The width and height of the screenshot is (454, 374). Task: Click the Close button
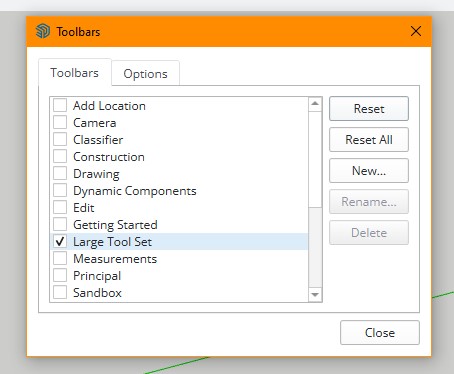click(x=380, y=333)
